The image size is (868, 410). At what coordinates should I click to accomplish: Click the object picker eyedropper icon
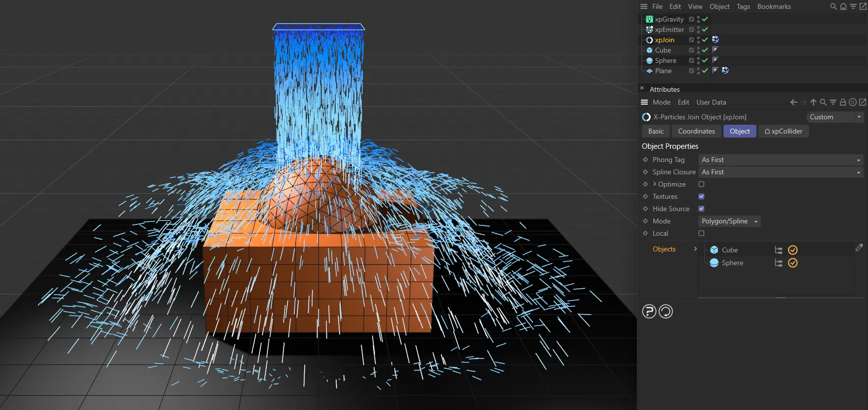tap(859, 248)
